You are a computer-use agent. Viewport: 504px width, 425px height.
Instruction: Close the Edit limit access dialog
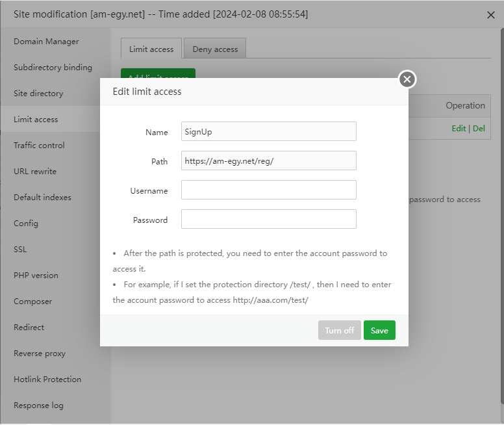407,79
